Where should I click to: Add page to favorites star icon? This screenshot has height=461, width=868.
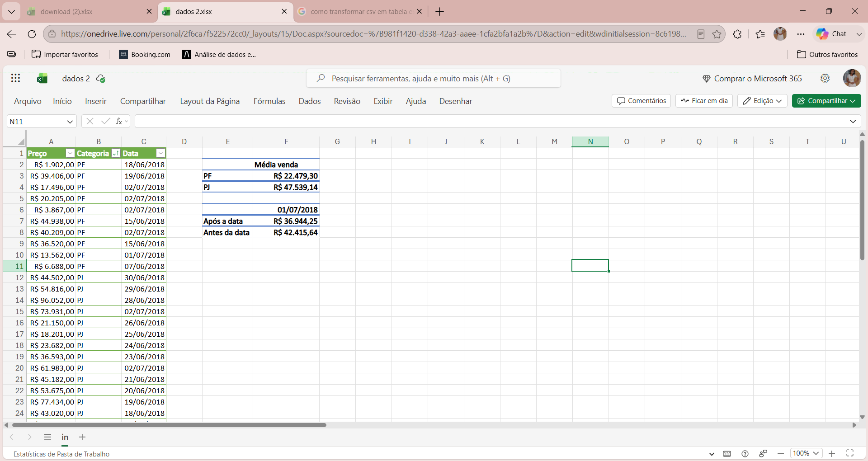[x=717, y=34]
